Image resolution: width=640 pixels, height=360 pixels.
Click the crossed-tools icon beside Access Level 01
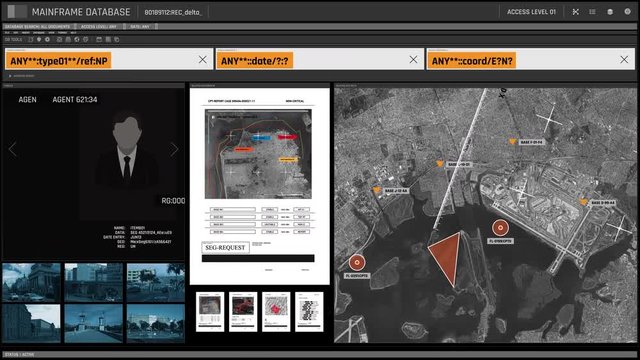click(576, 12)
